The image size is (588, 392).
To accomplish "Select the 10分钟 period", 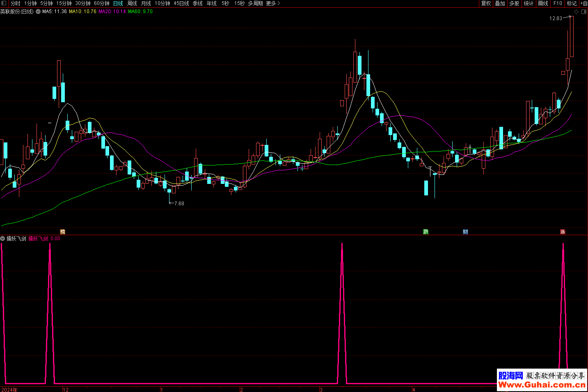I will pyautogui.click(x=162, y=3).
